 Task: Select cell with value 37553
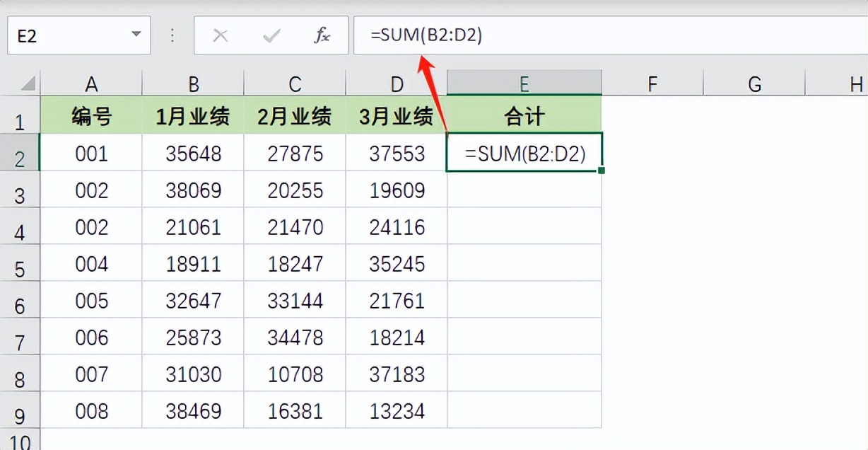point(397,153)
